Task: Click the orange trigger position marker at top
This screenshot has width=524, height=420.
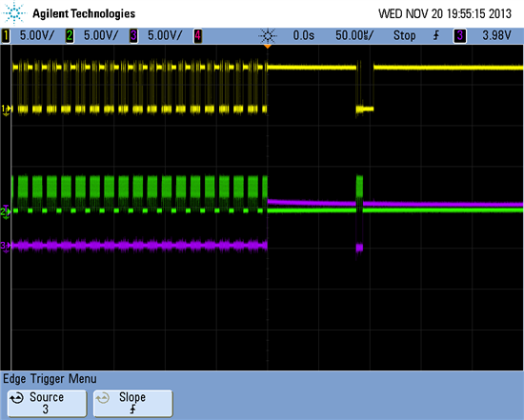Action: 268,47
